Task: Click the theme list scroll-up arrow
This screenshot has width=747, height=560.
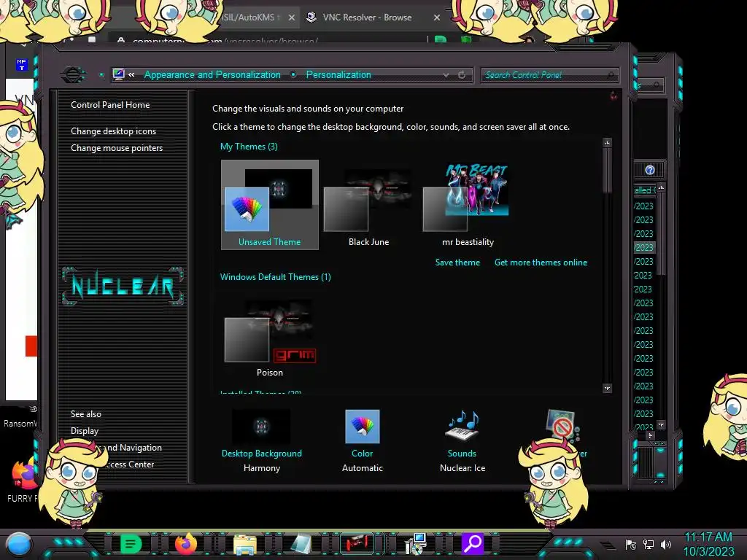Action: pos(607,143)
